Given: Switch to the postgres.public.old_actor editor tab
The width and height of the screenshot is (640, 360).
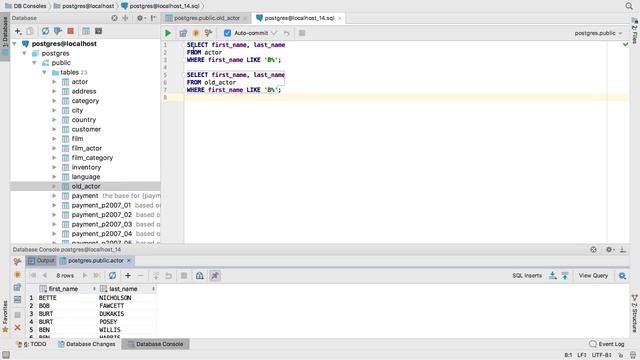Looking at the screenshot, I should 207,18.
